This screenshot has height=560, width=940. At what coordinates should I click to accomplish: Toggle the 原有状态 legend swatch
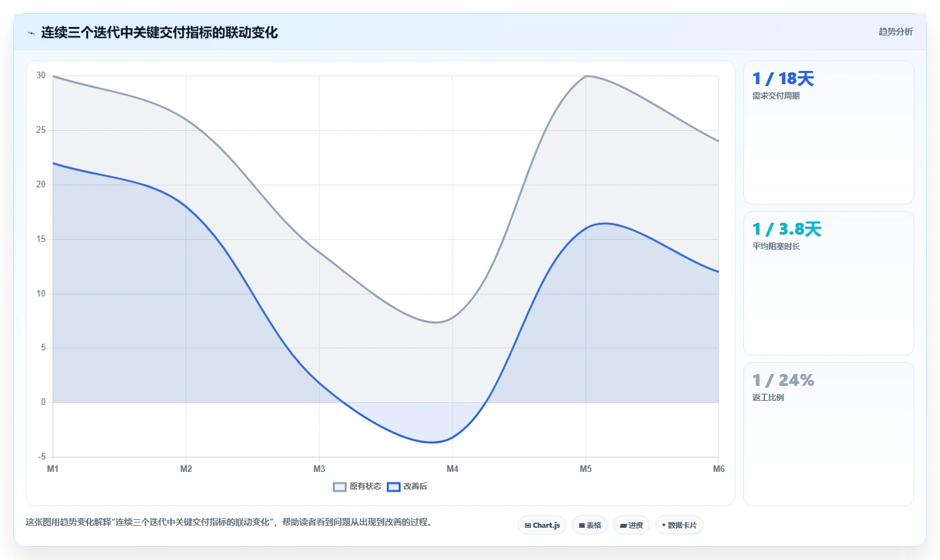pyautogui.click(x=339, y=487)
